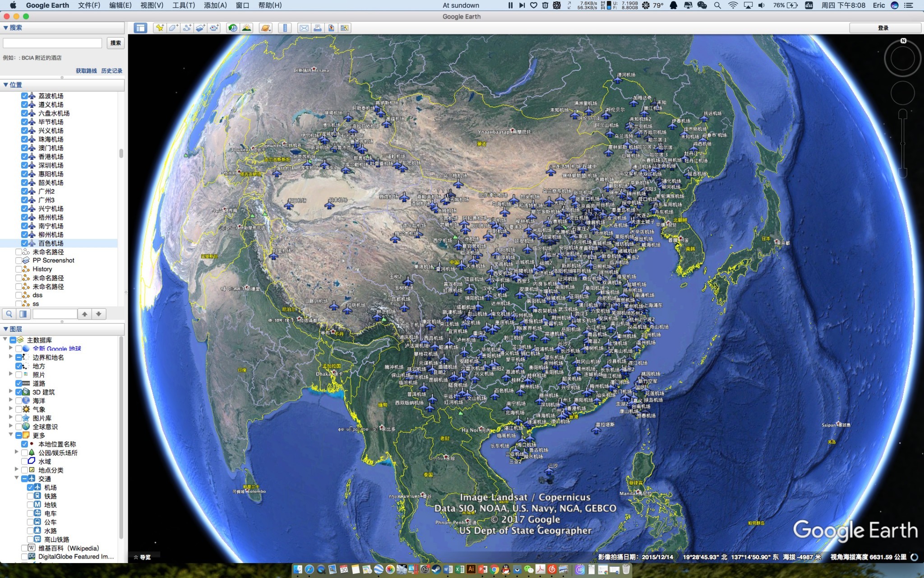
Task: Click the move joystick navigation ring
Action: (x=902, y=93)
